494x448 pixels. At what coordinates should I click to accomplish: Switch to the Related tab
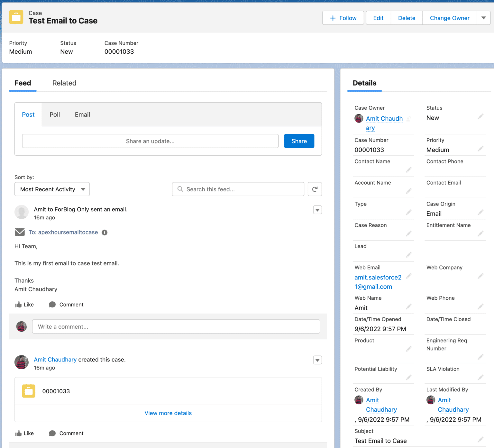[64, 83]
